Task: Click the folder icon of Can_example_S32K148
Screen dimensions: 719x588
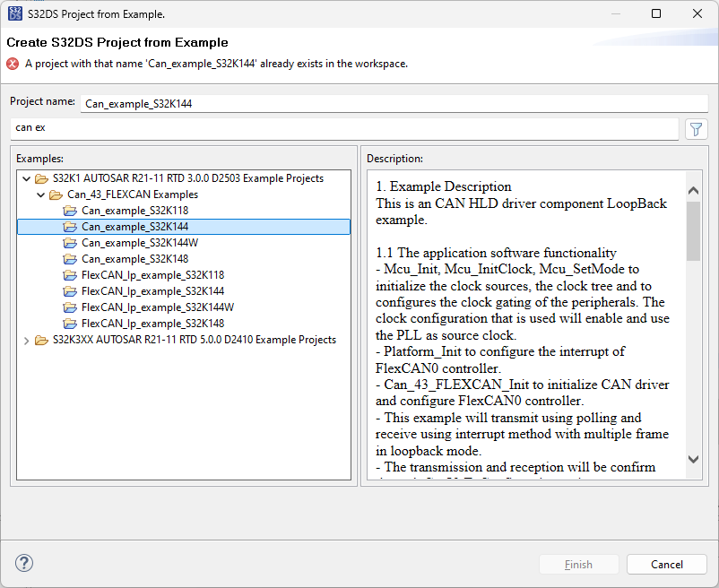Action: click(x=71, y=259)
